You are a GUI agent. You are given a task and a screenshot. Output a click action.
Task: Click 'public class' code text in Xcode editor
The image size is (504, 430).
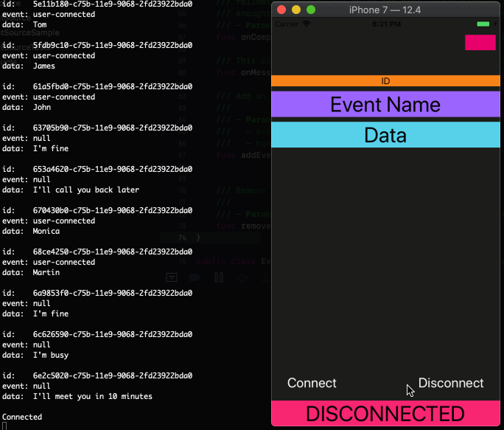pos(225,261)
